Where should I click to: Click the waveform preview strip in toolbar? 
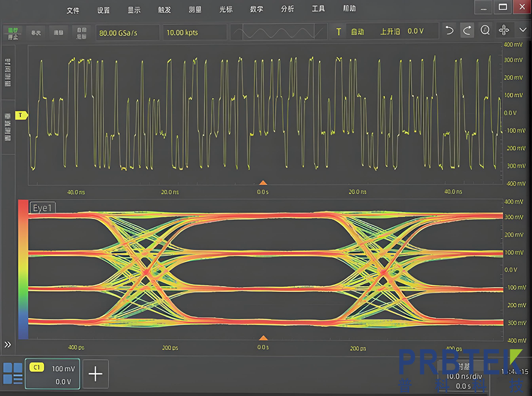(279, 31)
